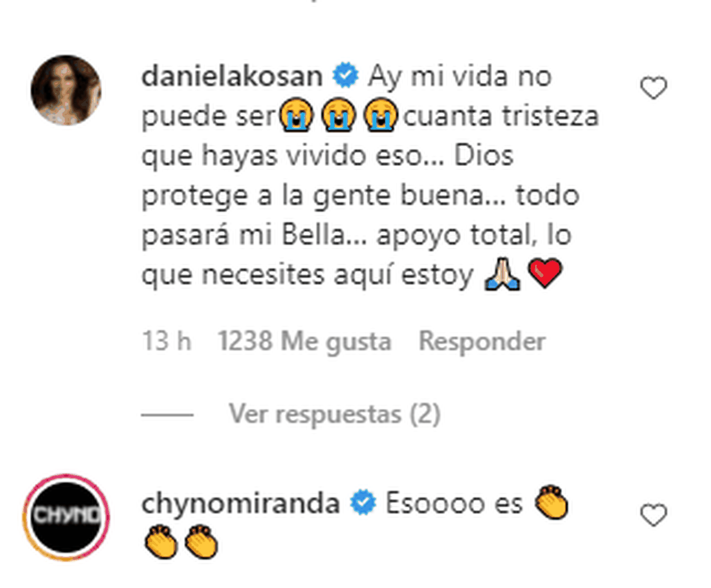Screen dimensions: 711x588
Task: Open the 1238 Me gusta likes list
Action: [x=304, y=342]
